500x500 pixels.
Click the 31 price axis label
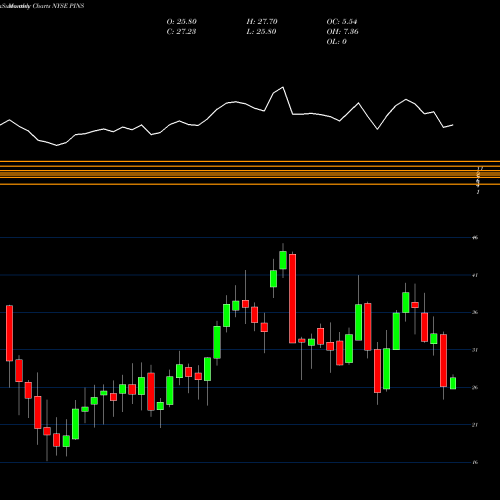tap(475, 350)
